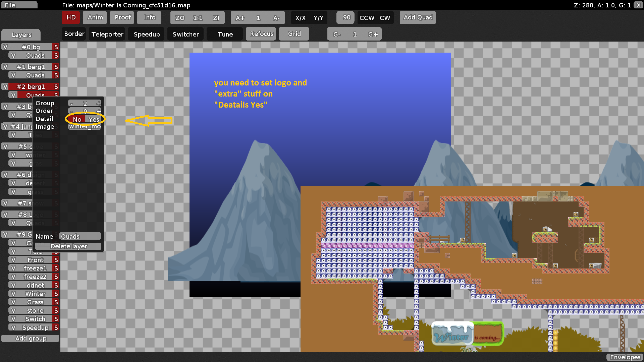Refocus the map view
Image resolution: width=644 pixels, height=362 pixels.
pyautogui.click(x=261, y=34)
